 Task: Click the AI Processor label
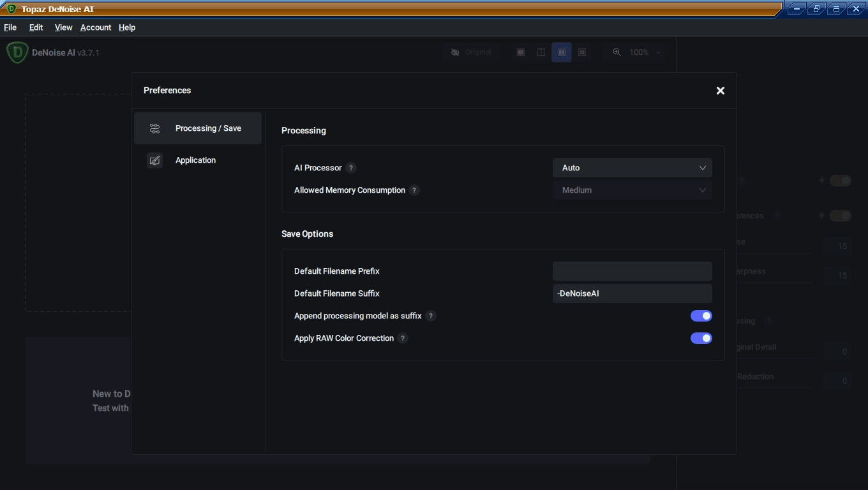tap(318, 168)
